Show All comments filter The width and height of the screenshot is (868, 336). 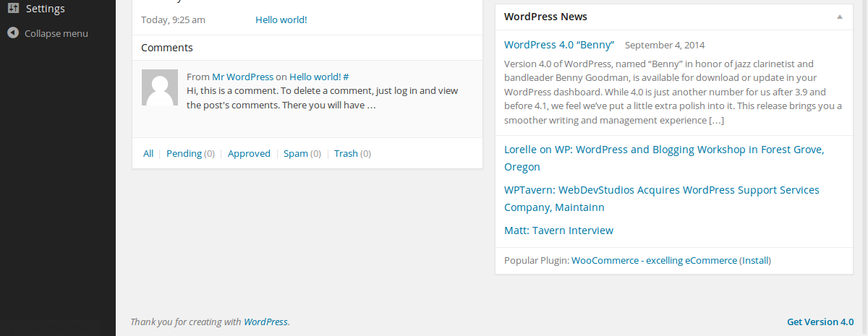pos(148,153)
